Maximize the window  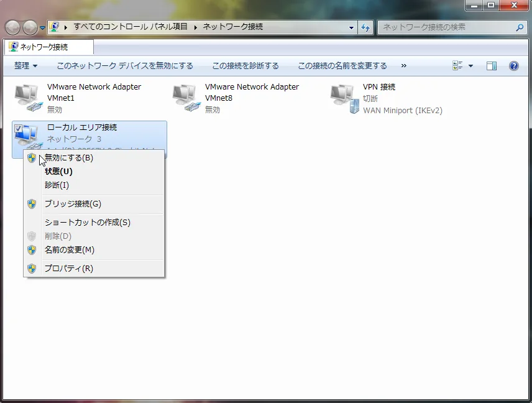[491, 6]
